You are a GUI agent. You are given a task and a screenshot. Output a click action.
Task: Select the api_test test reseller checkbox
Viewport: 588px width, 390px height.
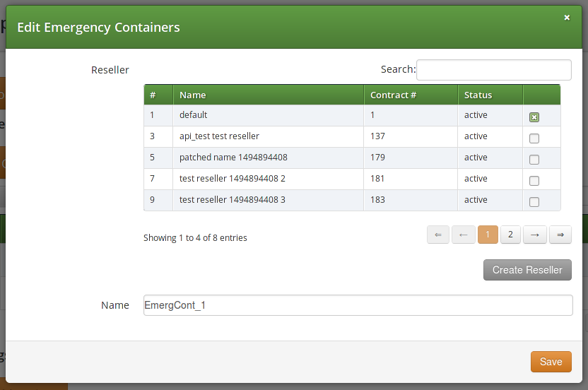(534, 138)
